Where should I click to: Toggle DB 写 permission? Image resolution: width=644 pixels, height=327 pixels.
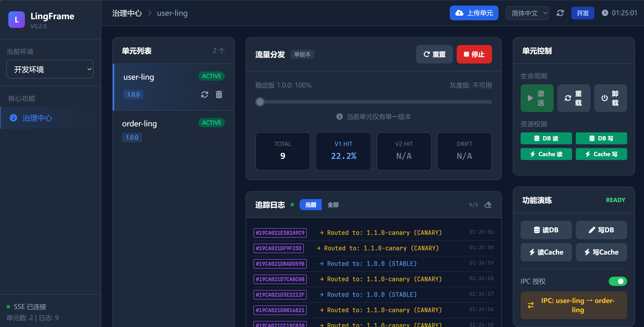pos(601,138)
